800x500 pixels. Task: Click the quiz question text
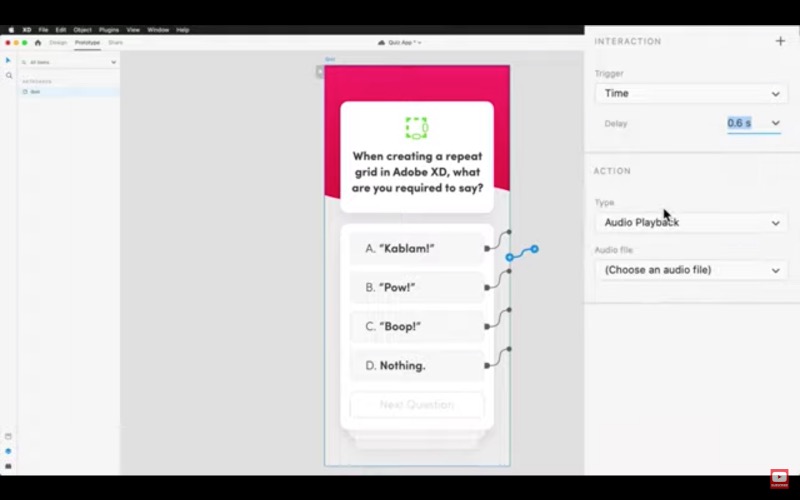417,172
